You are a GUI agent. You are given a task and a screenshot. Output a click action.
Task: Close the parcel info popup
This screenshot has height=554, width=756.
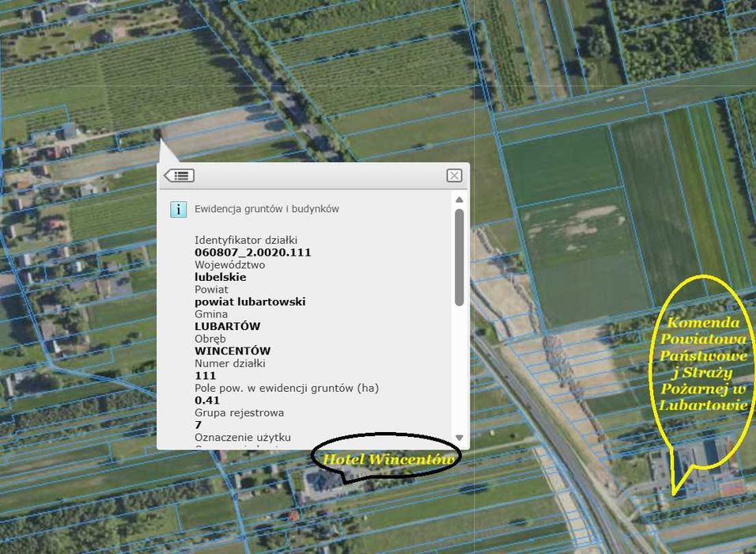click(454, 175)
